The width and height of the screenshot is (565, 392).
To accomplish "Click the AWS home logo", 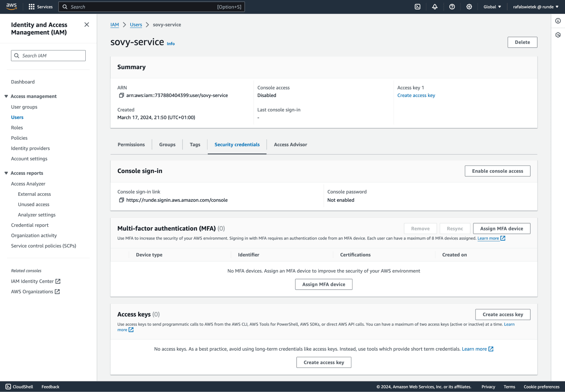I will coord(11,6).
